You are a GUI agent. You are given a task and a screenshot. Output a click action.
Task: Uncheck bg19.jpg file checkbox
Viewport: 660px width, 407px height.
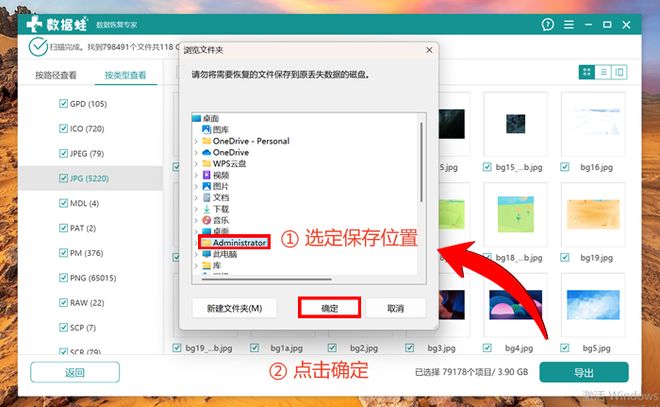[x=564, y=258]
